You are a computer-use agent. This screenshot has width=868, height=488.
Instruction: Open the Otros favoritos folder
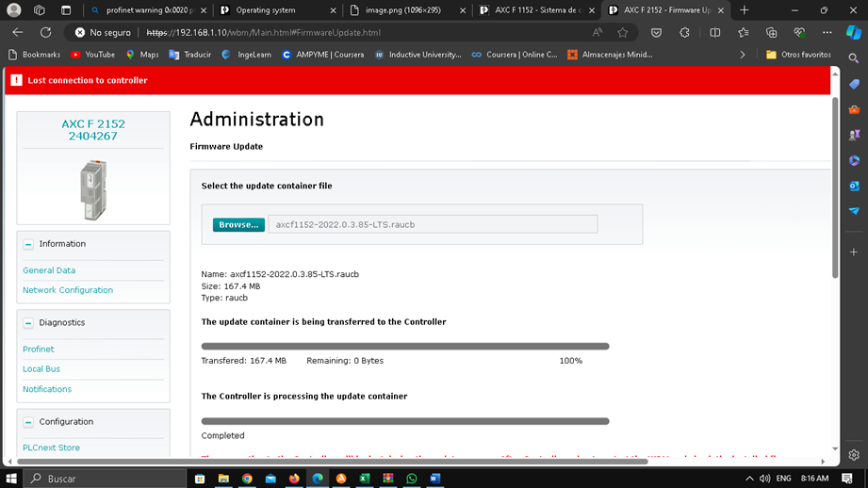click(798, 55)
